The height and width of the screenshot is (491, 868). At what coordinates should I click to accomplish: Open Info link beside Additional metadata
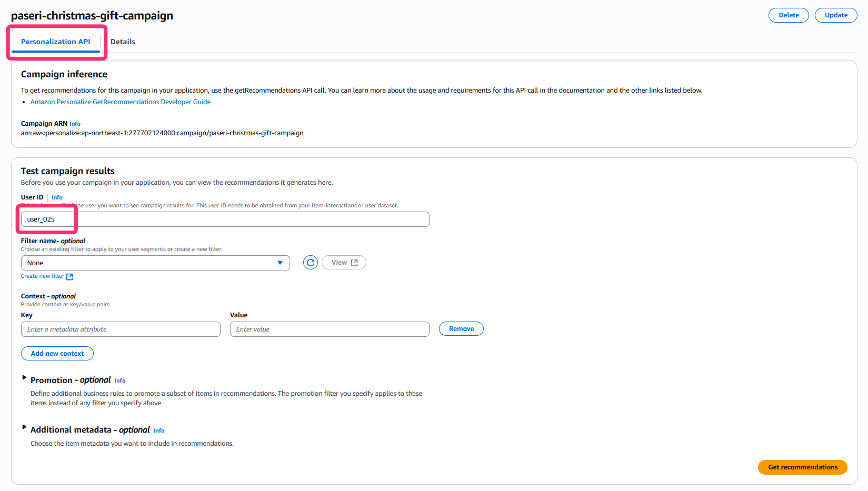(x=159, y=431)
